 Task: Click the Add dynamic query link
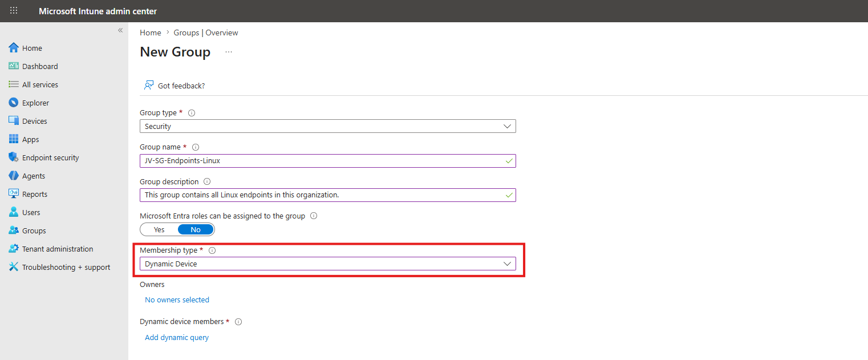177,337
